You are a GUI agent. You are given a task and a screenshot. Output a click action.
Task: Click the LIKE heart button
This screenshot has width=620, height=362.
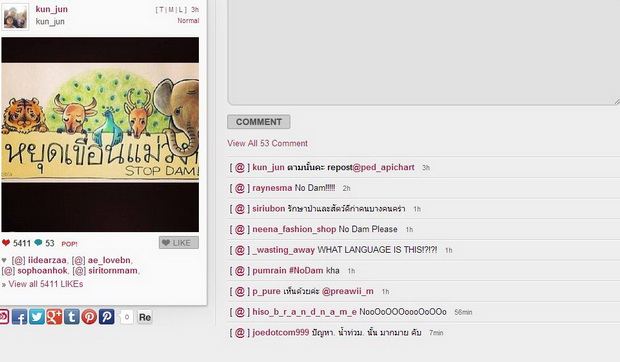click(x=179, y=243)
